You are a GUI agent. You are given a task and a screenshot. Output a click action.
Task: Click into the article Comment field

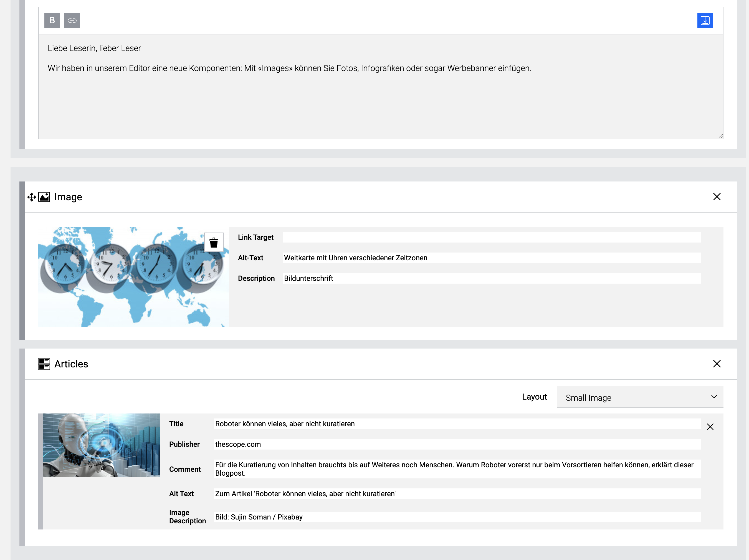(457, 469)
